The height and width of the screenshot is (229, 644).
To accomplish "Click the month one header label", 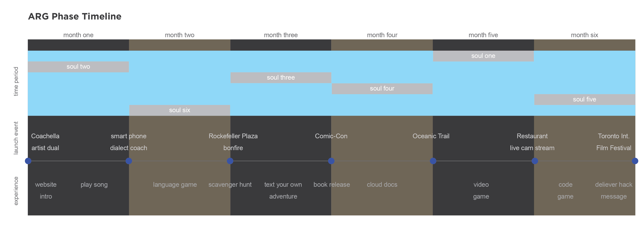I will click(78, 35).
